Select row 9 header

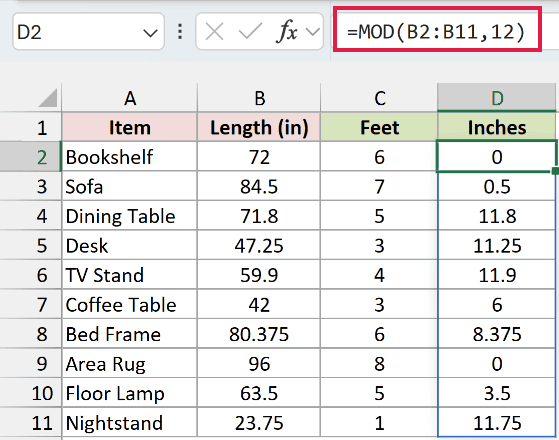31,364
